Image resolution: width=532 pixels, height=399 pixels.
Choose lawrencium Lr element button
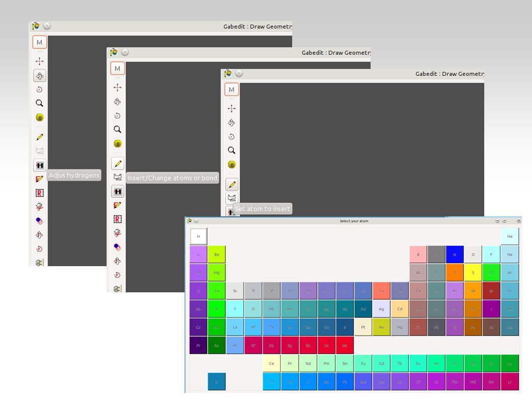tap(509, 382)
